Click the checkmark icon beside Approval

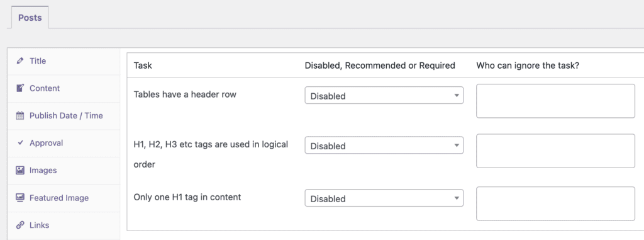click(20, 143)
